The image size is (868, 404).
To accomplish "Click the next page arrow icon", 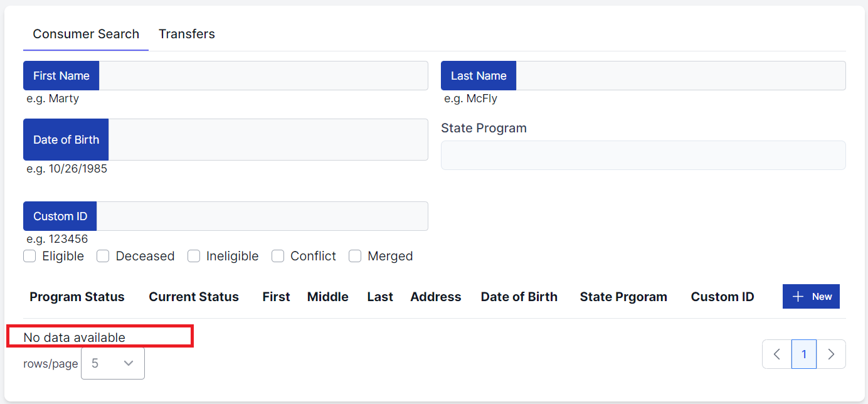I will click(x=831, y=354).
